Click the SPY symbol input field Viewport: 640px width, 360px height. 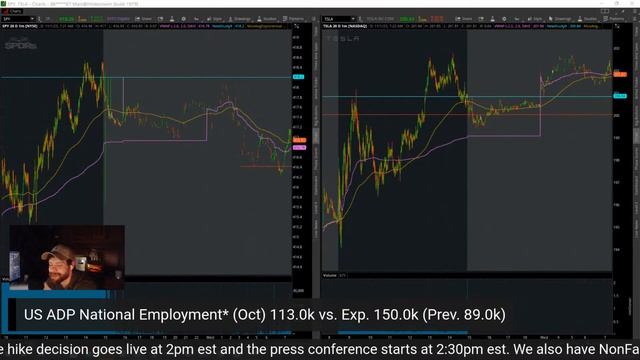(15, 19)
